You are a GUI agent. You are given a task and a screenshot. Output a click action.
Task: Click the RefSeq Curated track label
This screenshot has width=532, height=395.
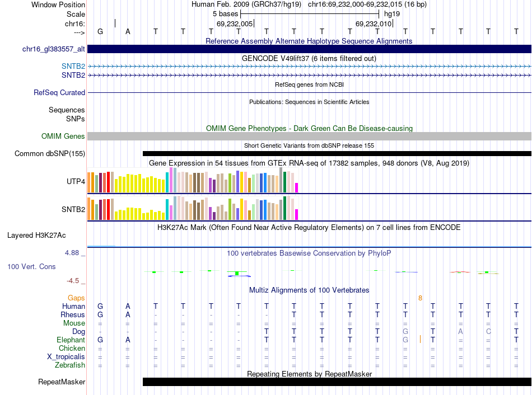[59, 92]
